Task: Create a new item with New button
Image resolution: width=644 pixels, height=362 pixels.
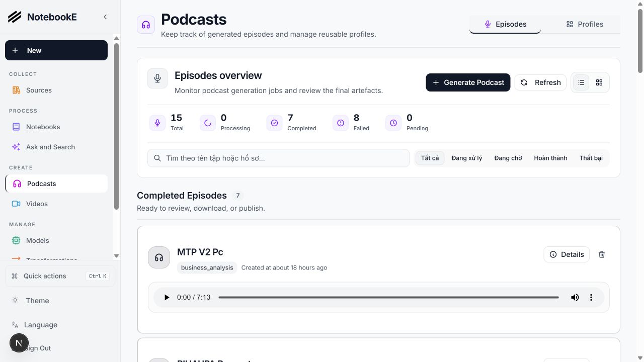Action: click(56, 50)
